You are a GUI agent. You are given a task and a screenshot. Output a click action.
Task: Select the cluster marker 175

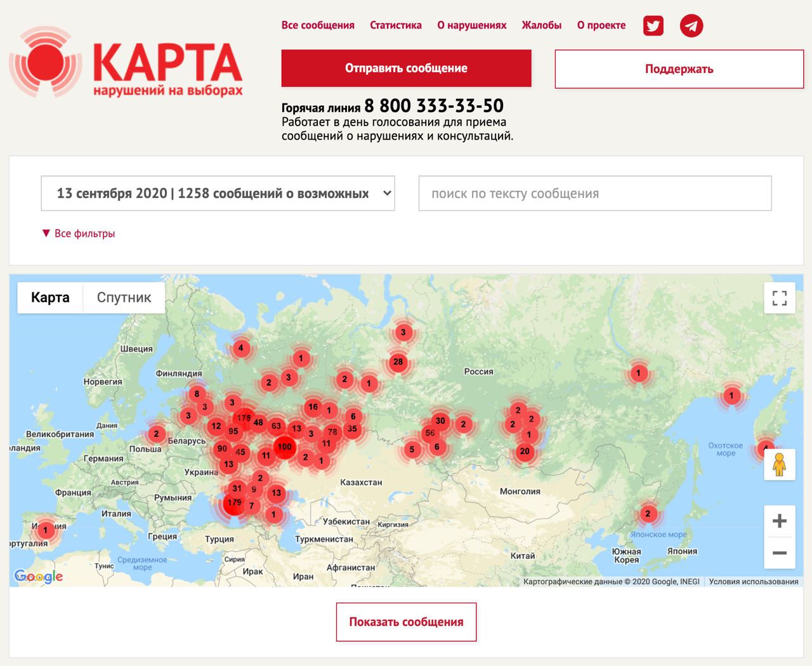(244, 418)
